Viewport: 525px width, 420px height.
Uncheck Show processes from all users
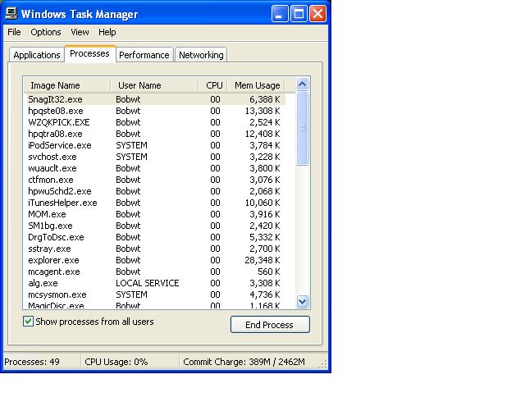click(x=28, y=322)
